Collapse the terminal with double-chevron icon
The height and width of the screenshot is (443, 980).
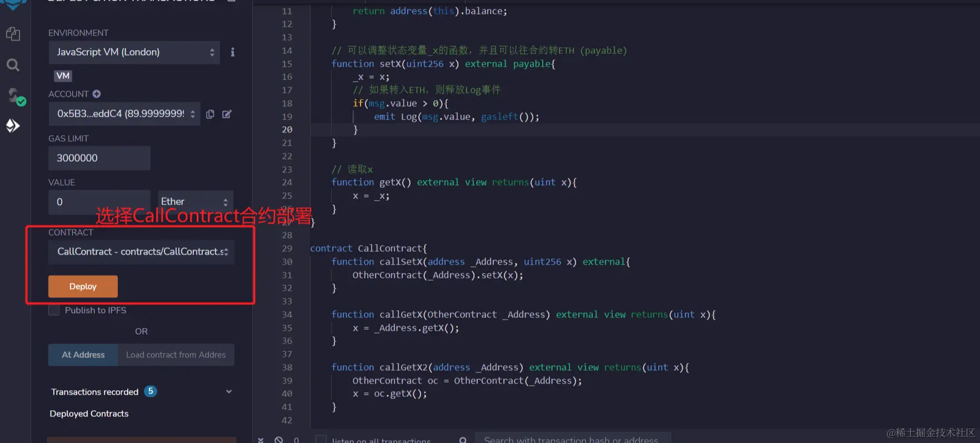click(261, 440)
